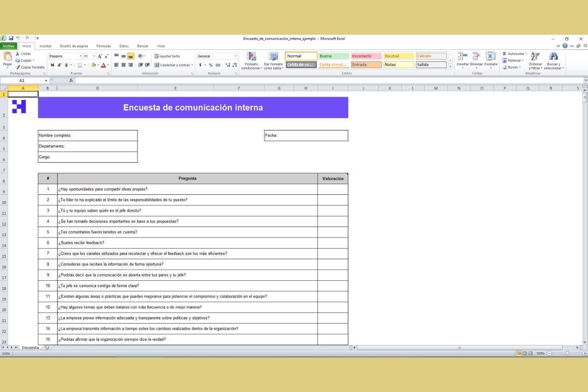
Task: Apply the Incorrecto cell style
Action: tap(366, 56)
